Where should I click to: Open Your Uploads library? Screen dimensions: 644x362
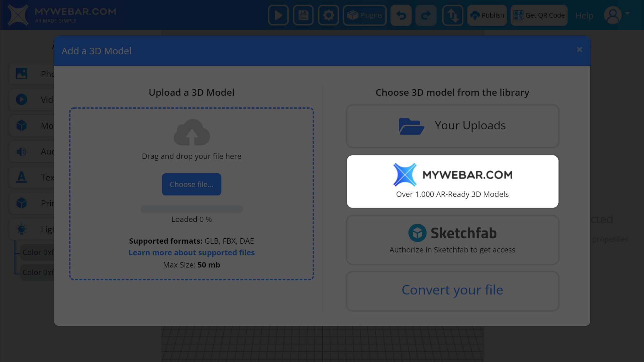pyautogui.click(x=452, y=126)
